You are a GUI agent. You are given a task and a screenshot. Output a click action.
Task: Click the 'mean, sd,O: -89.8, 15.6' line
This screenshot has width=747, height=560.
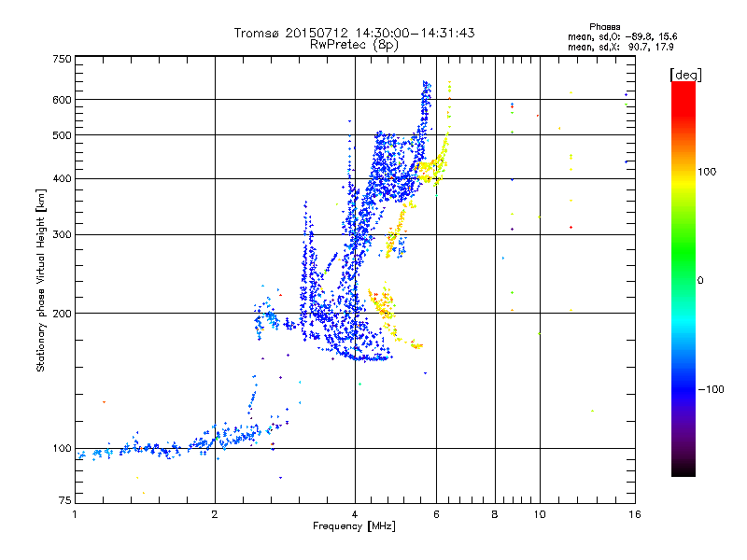pos(622,36)
